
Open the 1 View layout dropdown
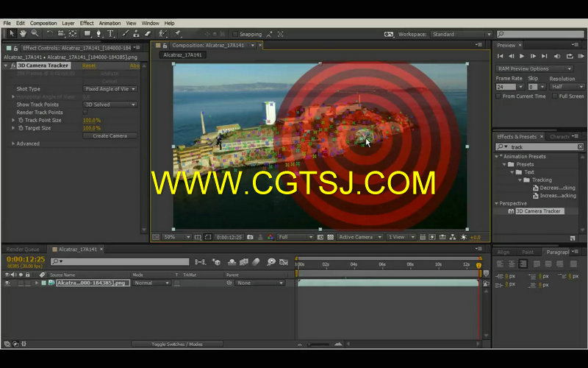tap(401, 237)
